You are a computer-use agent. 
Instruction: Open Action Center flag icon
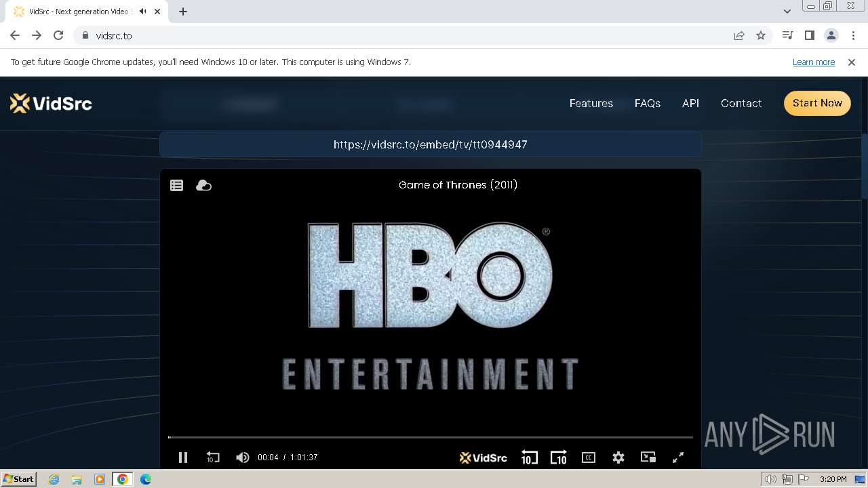click(804, 479)
